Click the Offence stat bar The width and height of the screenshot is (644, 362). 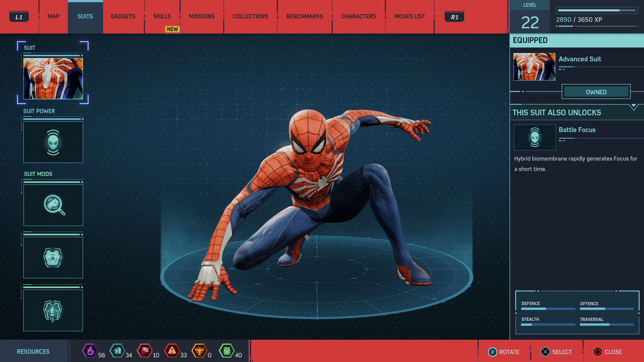point(607,309)
